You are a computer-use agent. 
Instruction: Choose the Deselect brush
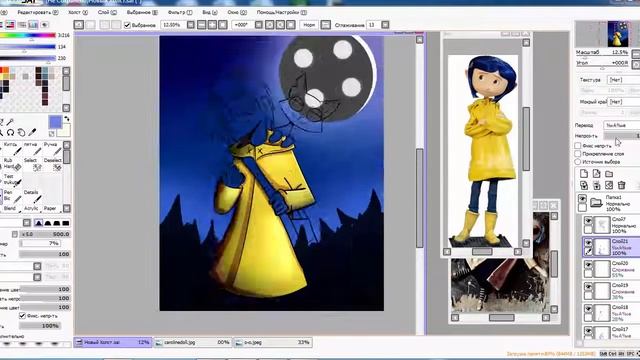point(53,164)
